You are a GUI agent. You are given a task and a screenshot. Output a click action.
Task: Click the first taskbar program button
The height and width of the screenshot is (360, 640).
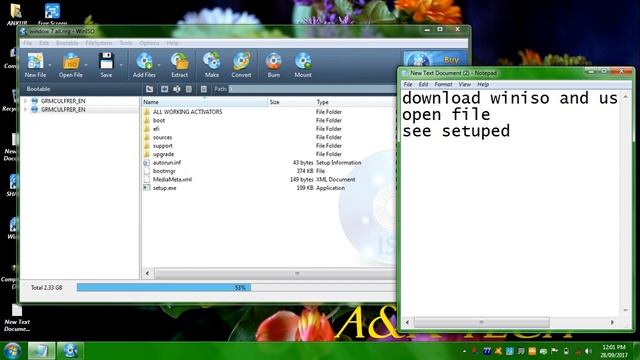click(41, 351)
